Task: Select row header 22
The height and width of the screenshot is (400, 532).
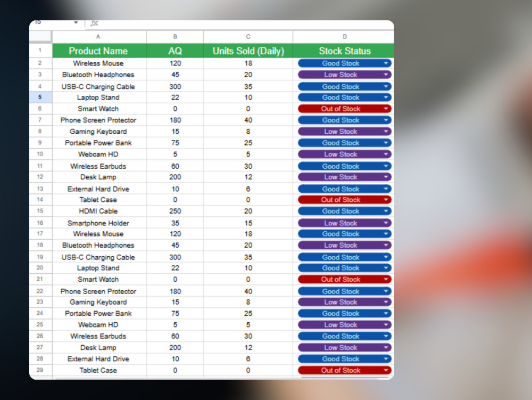Action: [x=40, y=291]
